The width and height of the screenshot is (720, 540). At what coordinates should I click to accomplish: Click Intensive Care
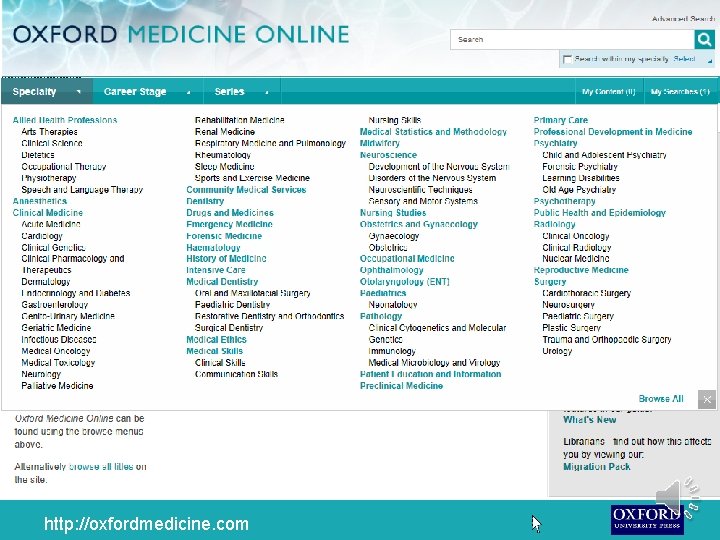click(216, 270)
